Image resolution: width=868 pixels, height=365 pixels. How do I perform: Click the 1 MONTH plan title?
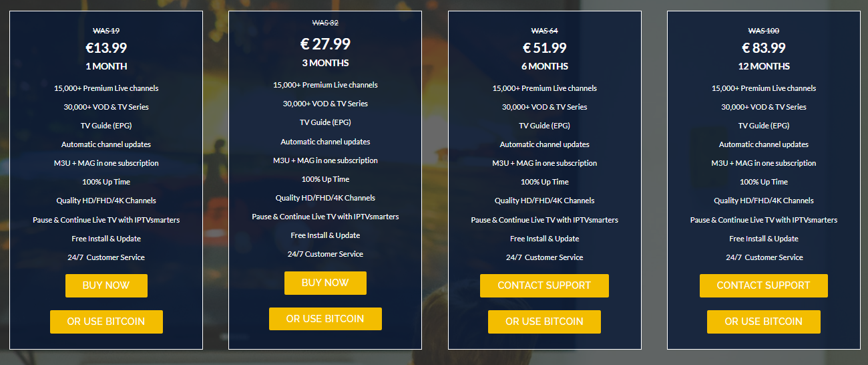point(106,66)
